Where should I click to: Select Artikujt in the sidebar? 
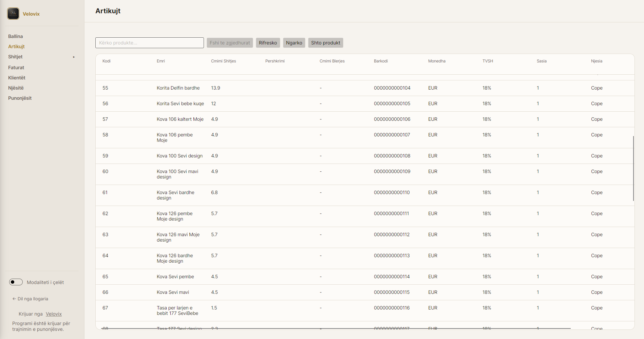pyautogui.click(x=16, y=46)
